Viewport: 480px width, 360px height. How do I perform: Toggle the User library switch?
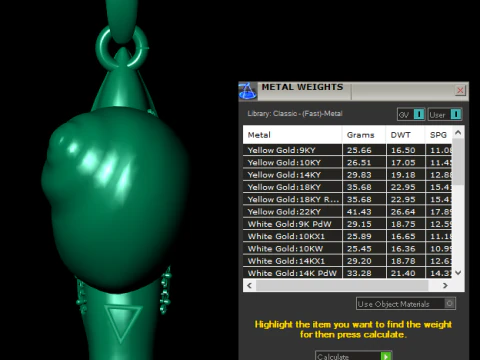[445, 115]
